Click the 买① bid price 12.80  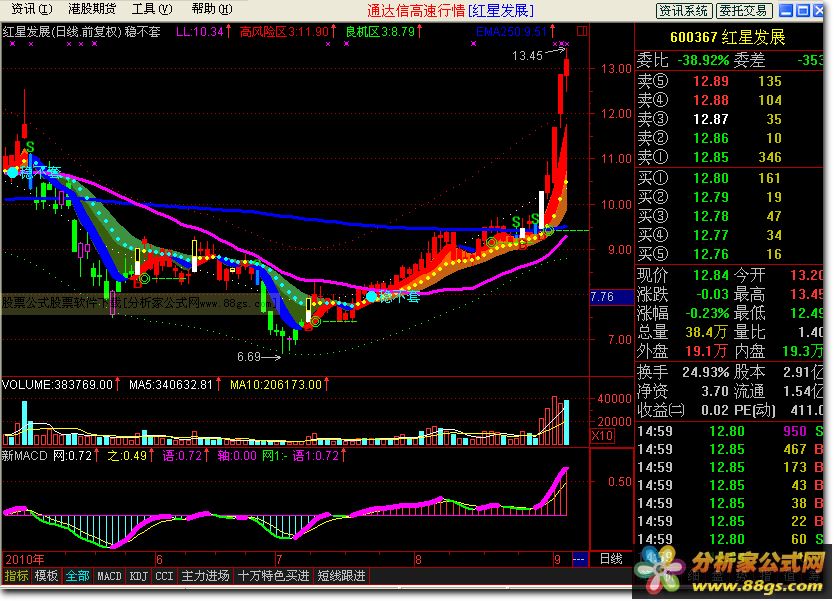711,179
